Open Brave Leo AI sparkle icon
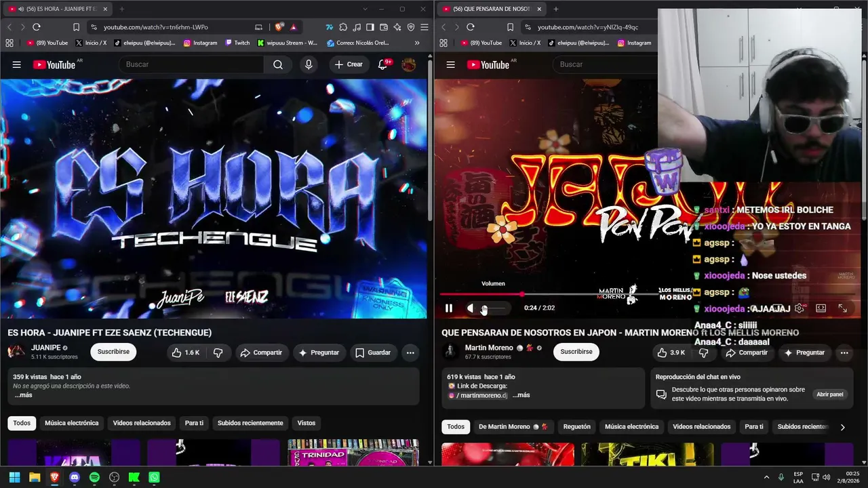This screenshot has width=868, height=488. click(x=397, y=27)
